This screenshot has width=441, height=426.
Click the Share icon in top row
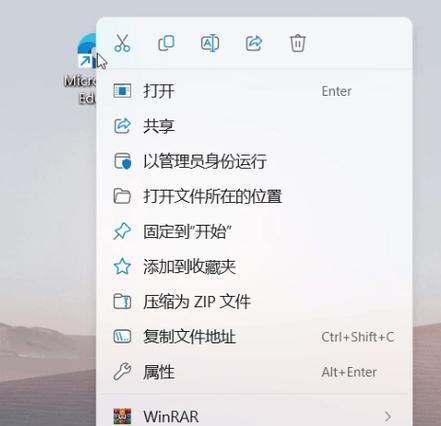254,43
